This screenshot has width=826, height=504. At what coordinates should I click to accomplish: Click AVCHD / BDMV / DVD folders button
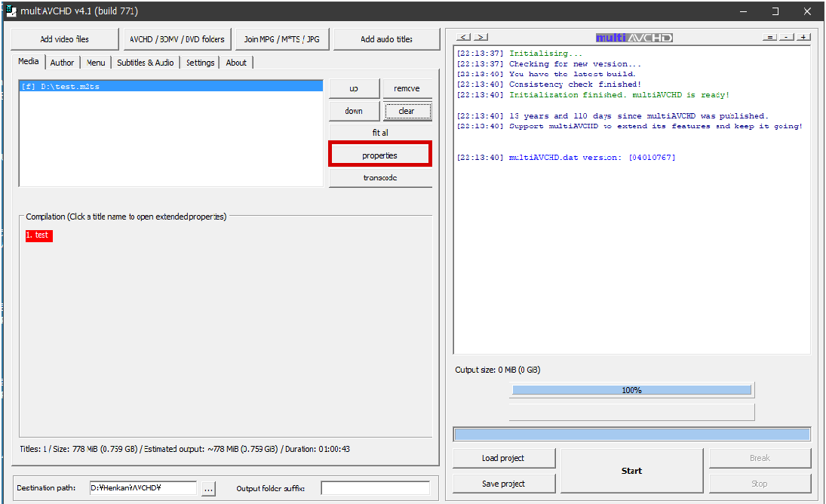pos(177,39)
